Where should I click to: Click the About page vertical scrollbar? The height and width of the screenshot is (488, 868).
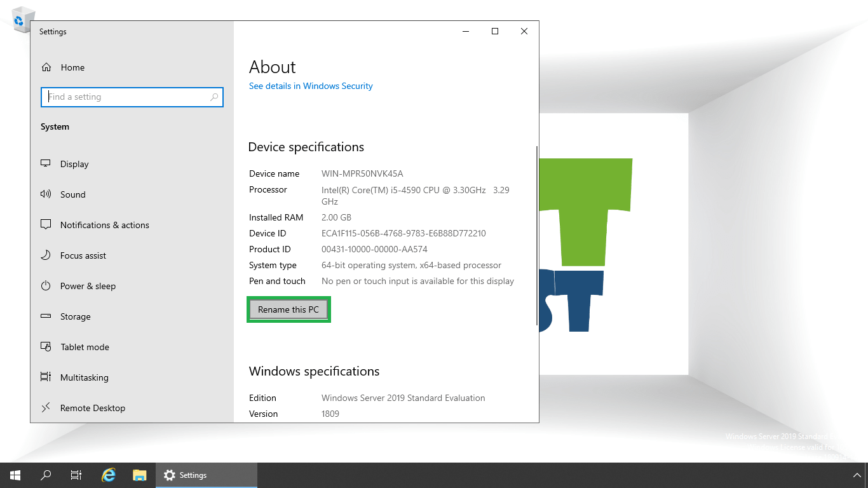tap(537, 236)
